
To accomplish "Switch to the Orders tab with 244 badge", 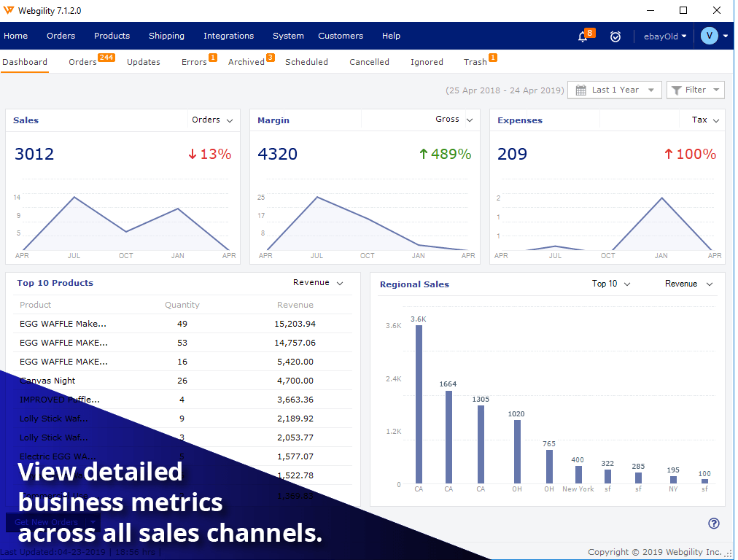I will (83, 62).
